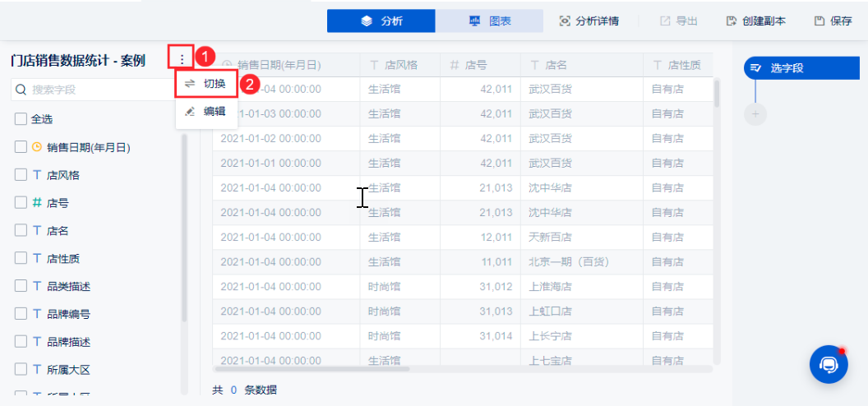This screenshot has height=406, width=868.
Task: Click the 店名 column header
Action: (x=582, y=65)
